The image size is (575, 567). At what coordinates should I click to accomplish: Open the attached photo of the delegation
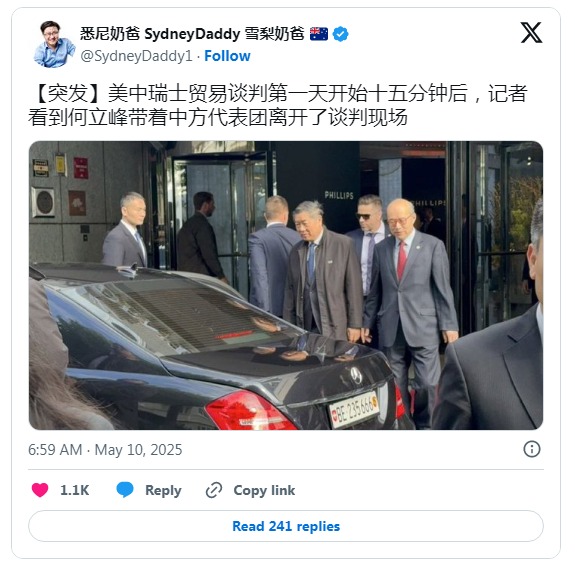tap(286, 285)
